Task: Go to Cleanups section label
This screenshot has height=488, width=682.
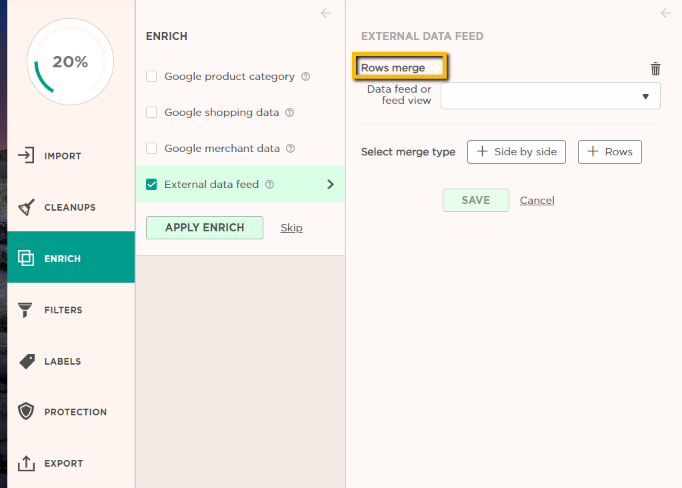Action: (70, 207)
